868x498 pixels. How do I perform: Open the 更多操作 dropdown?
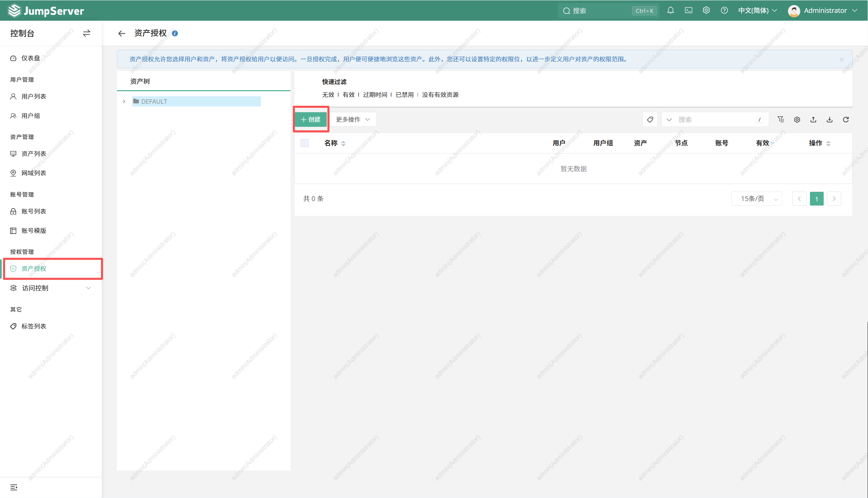tap(352, 120)
